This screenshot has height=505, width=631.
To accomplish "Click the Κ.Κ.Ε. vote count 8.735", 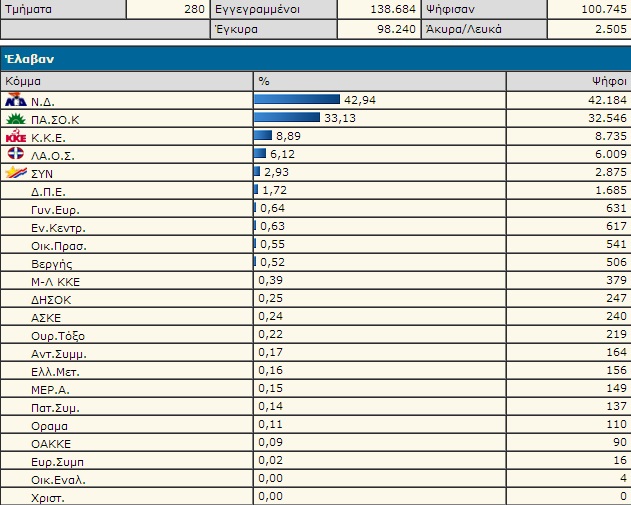I will coord(611,136).
